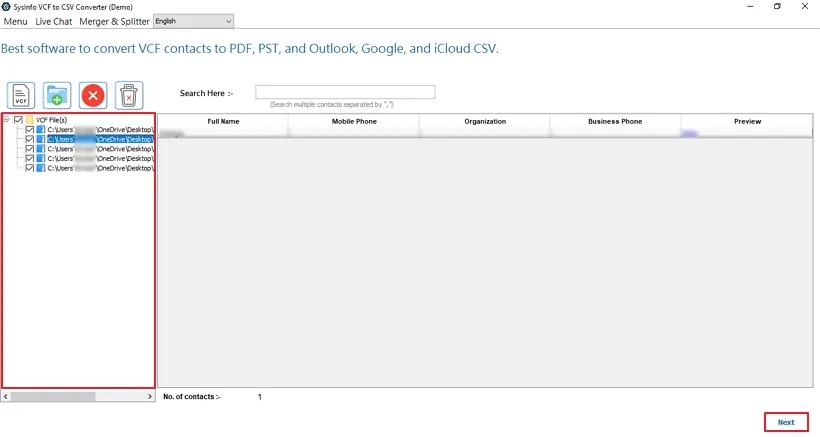This screenshot has width=820, height=437.
Task: Open the Live Chat menu
Action: point(54,21)
